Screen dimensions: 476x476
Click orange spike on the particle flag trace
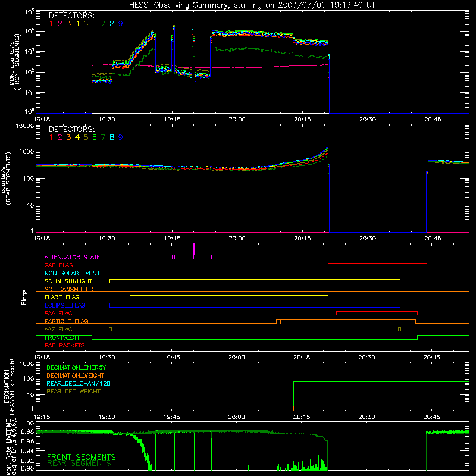[x=281, y=321]
